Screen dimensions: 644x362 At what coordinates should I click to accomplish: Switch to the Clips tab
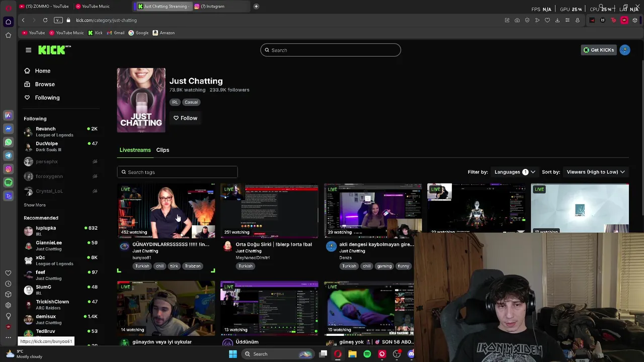pos(163,150)
